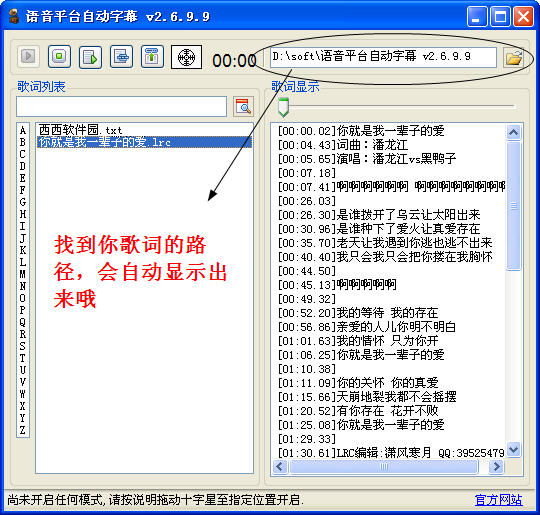Click the lyric path text field
The image size is (540, 515).
point(383,57)
